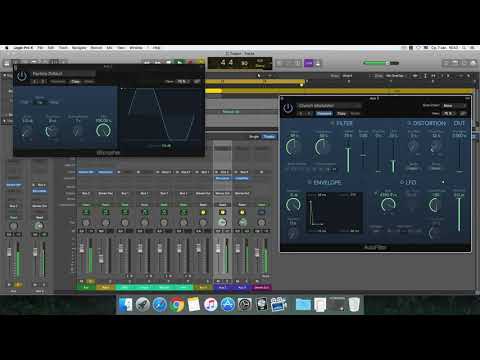Open iTunes from the dock
The width and height of the screenshot is (480, 360).
coord(211,305)
